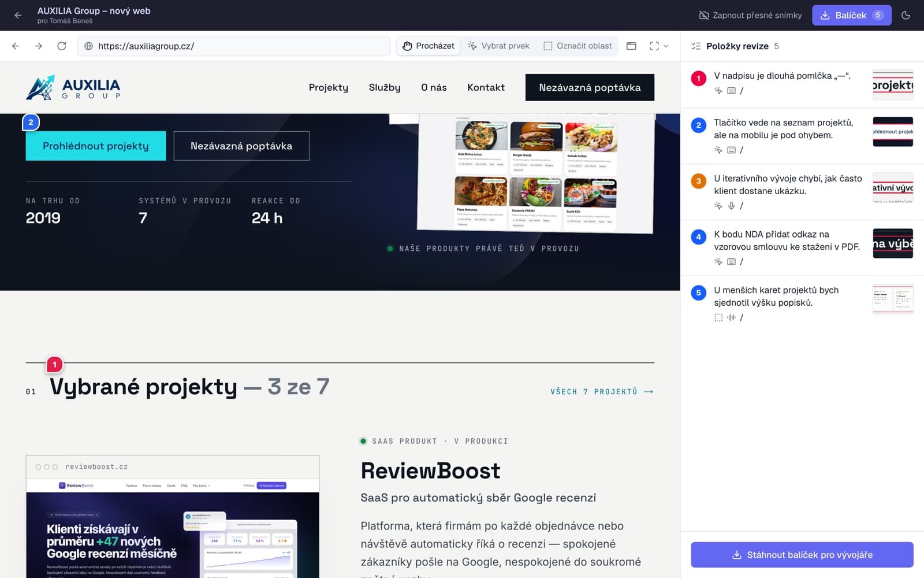Click Stáhnout balíček pro vývojáře button
924x578 pixels.
point(802,555)
